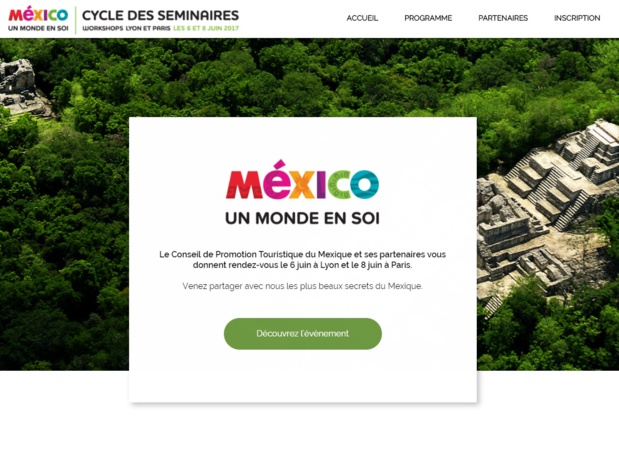
Task: Select the CYCLE DES SEMINAIRES header title
Action: click(160, 15)
